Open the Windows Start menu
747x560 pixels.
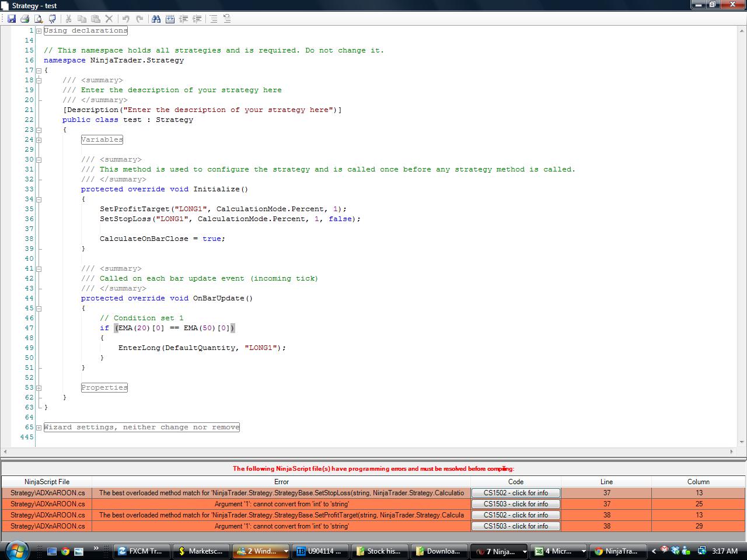(16, 550)
